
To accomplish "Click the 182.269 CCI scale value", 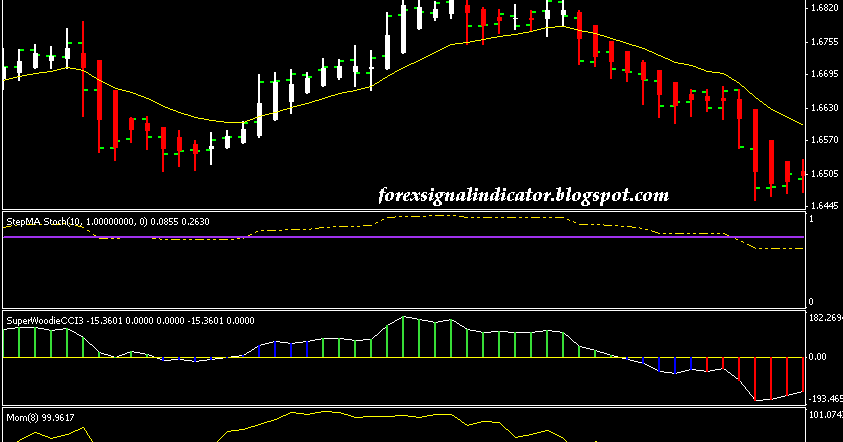I will coord(826,318).
